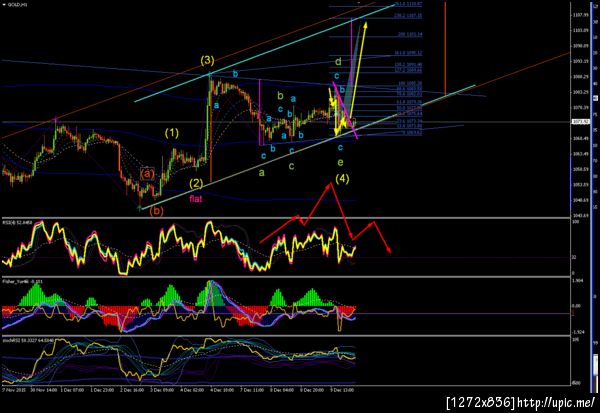Click the 1093.19 price axis label
This screenshot has height=413, width=600.
[580, 61]
